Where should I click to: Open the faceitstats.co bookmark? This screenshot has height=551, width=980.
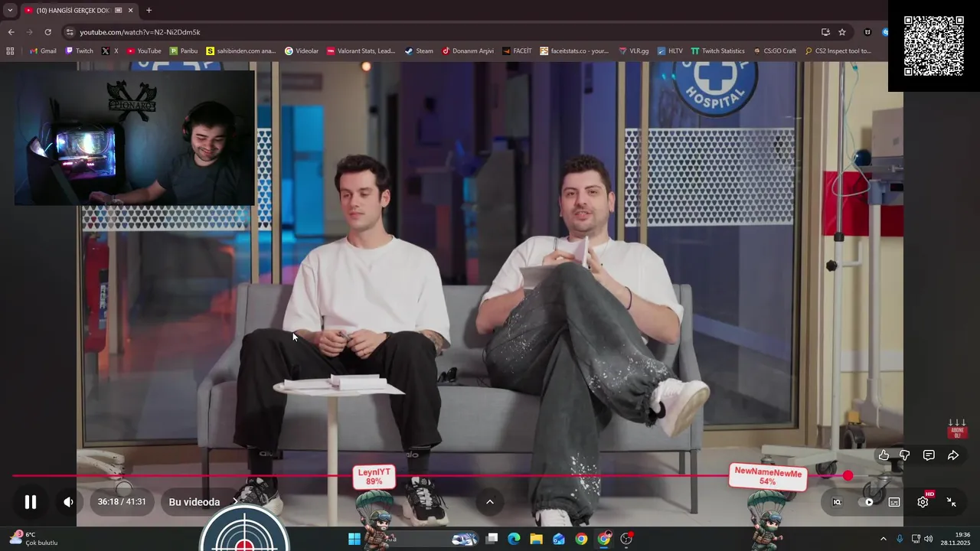coord(574,51)
